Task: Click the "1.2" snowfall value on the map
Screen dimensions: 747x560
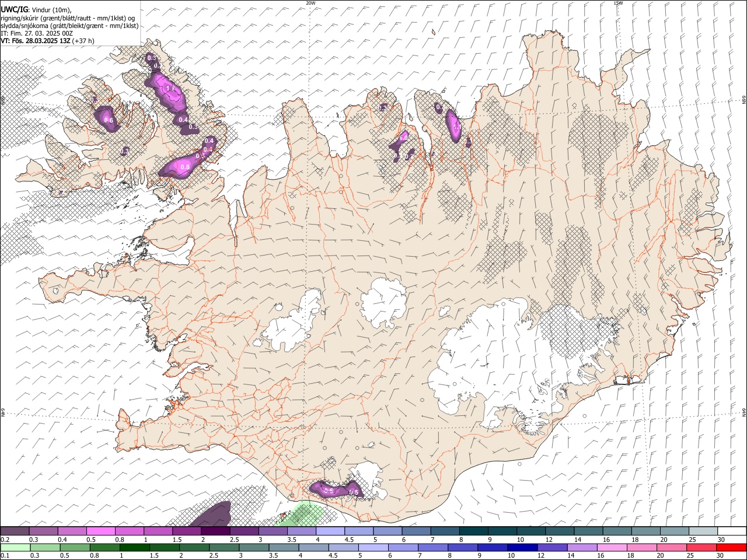Action: (170, 89)
